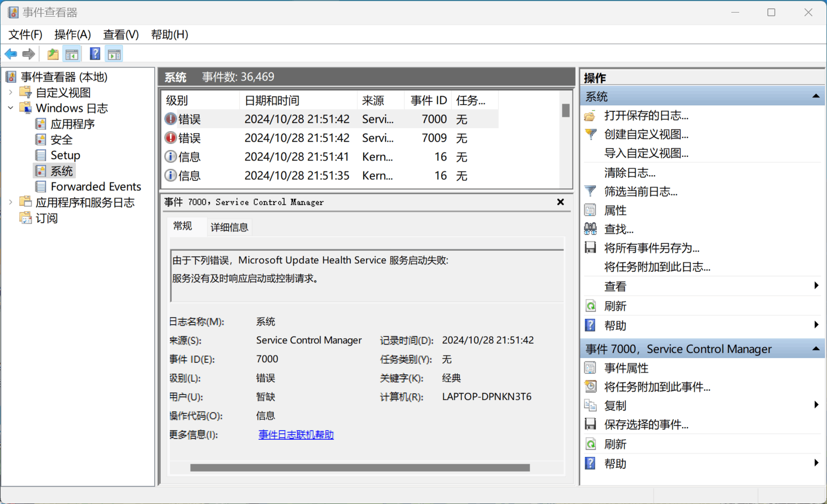Select the 订阅 tree item
Screen dimensions: 827x504
point(47,218)
